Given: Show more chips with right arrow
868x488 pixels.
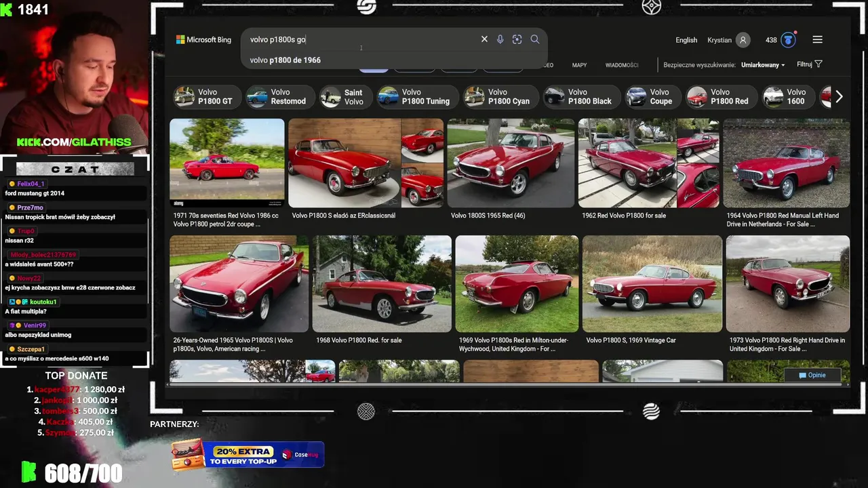Looking at the screenshot, I should [x=839, y=97].
